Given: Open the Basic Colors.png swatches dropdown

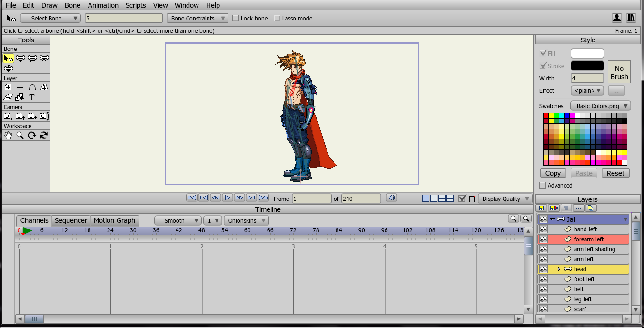Looking at the screenshot, I should click(x=600, y=106).
